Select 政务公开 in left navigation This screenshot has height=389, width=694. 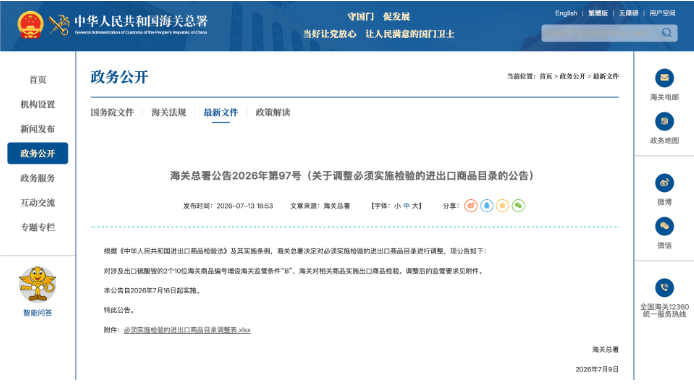[x=38, y=153]
